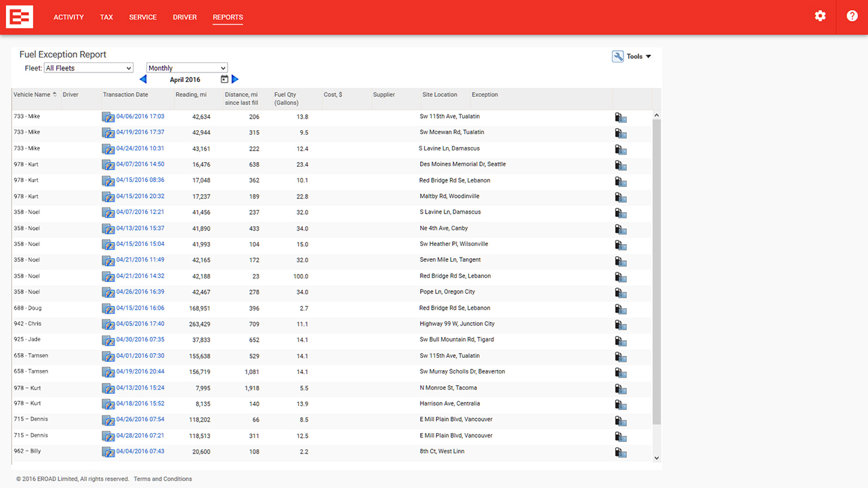Open the settings gear icon
The height and width of the screenshot is (488, 868).
(820, 16)
